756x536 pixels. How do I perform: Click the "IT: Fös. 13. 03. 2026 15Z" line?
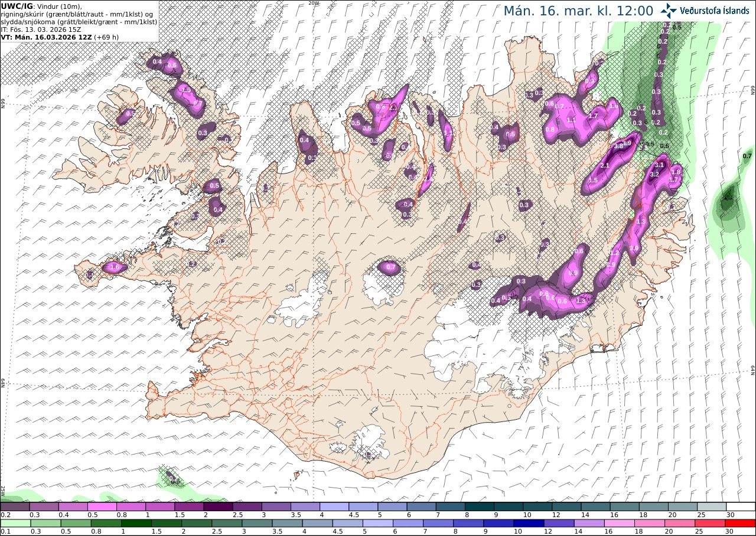(41, 29)
